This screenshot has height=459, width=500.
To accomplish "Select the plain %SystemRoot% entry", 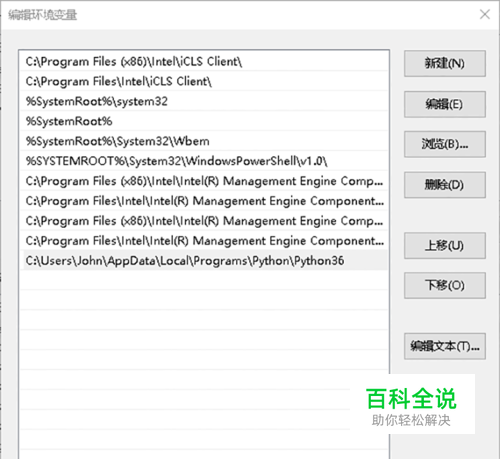I will tap(204, 121).
